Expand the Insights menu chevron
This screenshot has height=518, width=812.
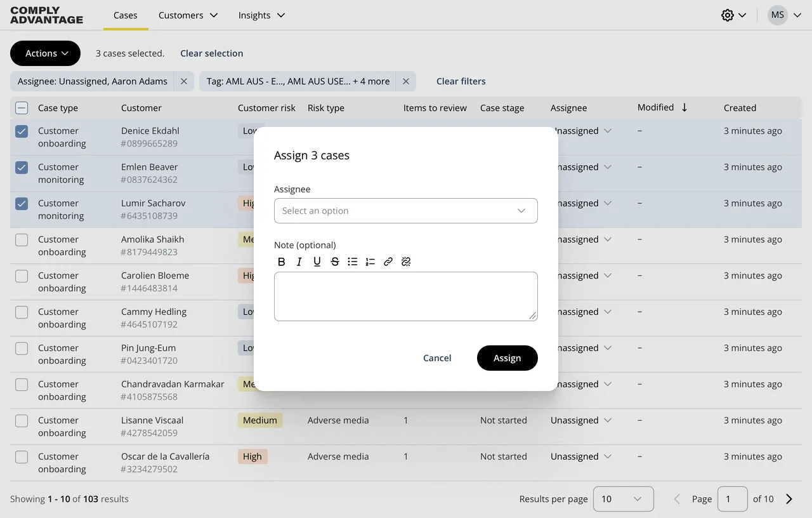(280, 15)
